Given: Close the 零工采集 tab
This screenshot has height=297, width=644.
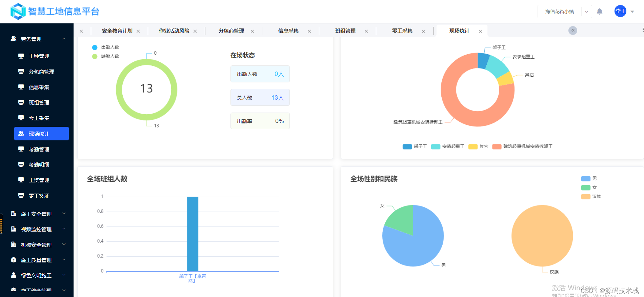Looking at the screenshot, I should click(x=424, y=31).
